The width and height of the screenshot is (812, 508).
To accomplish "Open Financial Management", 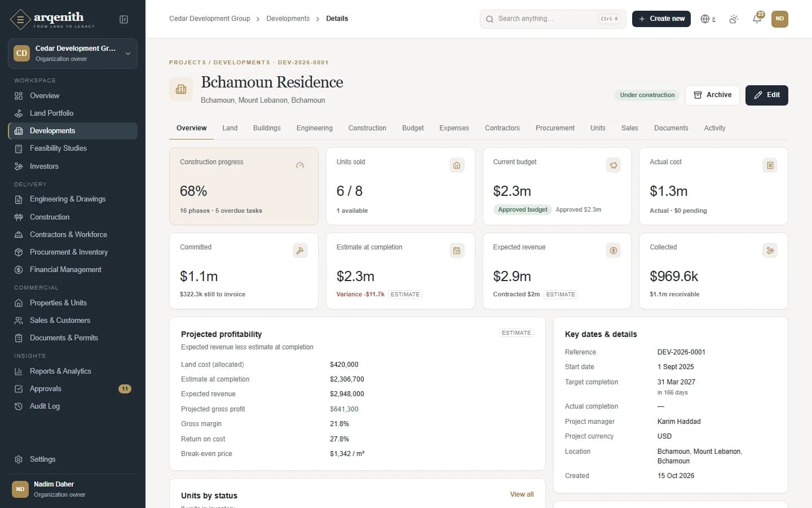I will point(73,269).
